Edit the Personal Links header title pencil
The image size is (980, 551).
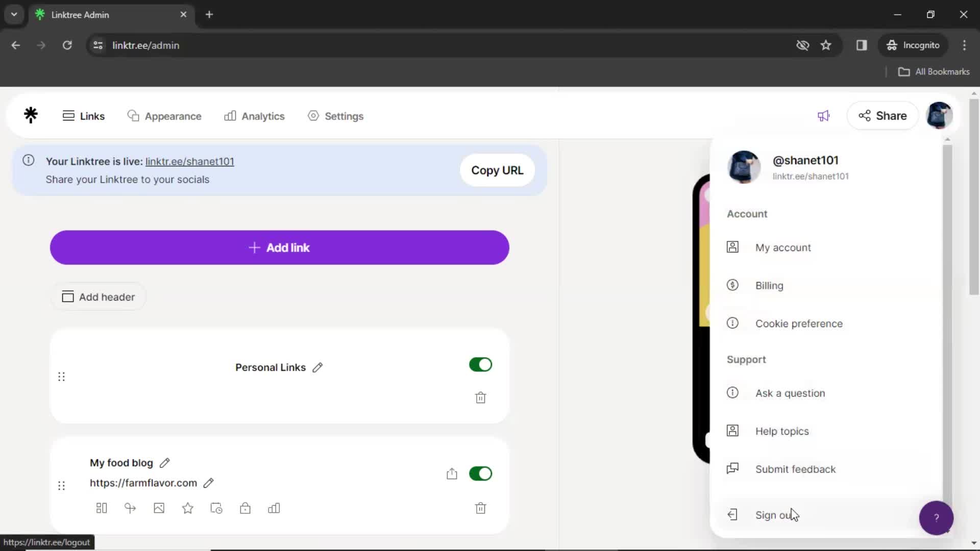coord(317,367)
